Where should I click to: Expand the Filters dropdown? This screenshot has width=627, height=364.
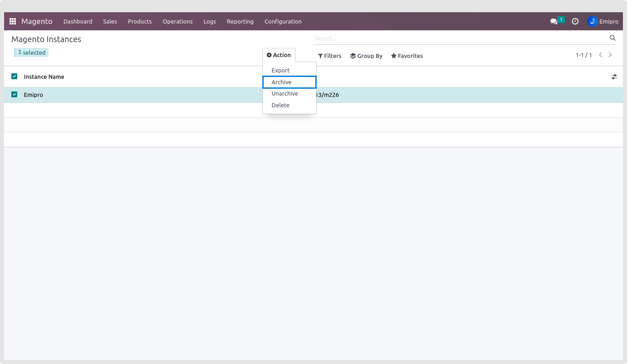pyautogui.click(x=329, y=56)
